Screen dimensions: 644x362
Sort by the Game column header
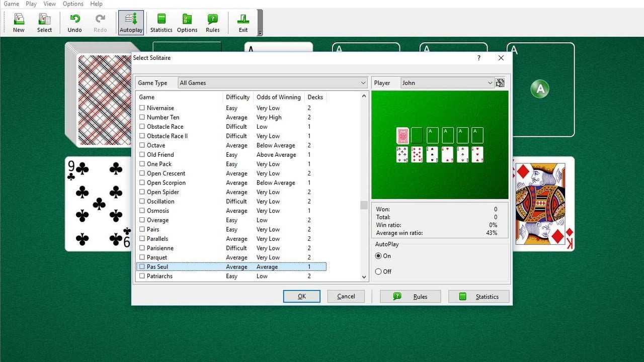(180, 97)
